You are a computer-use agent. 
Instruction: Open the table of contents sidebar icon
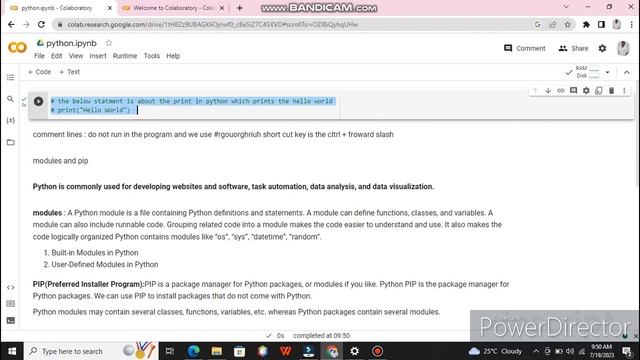click(11, 77)
